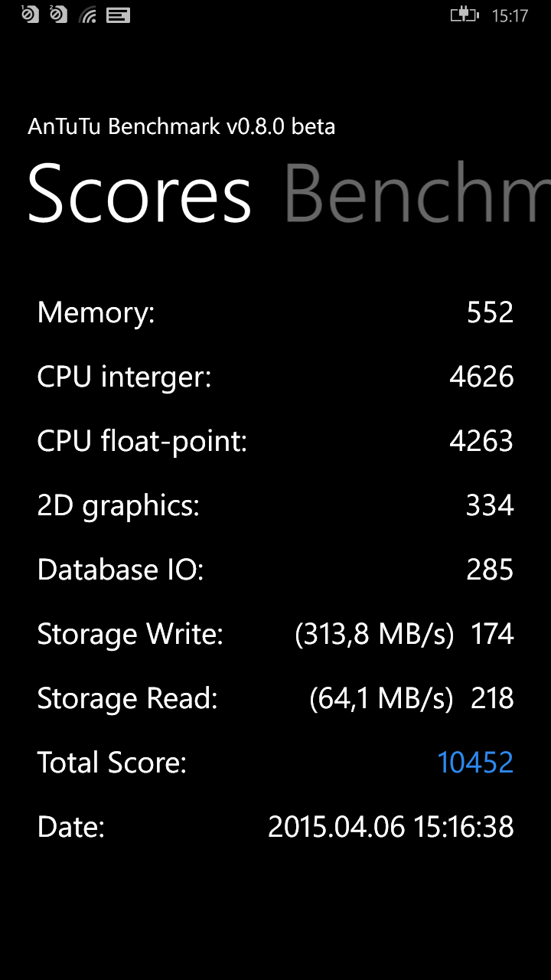
Task: Select the Database IO label
Action: pyautogui.click(x=121, y=570)
